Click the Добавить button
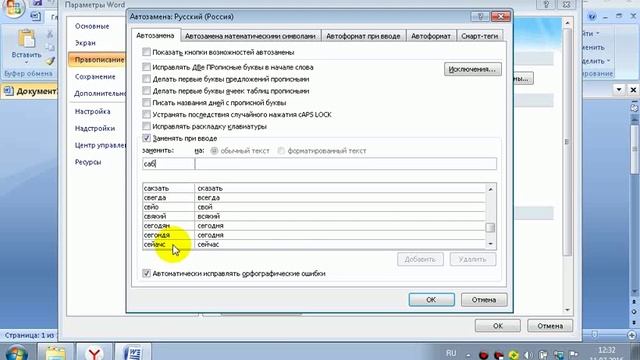 click(x=420, y=259)
